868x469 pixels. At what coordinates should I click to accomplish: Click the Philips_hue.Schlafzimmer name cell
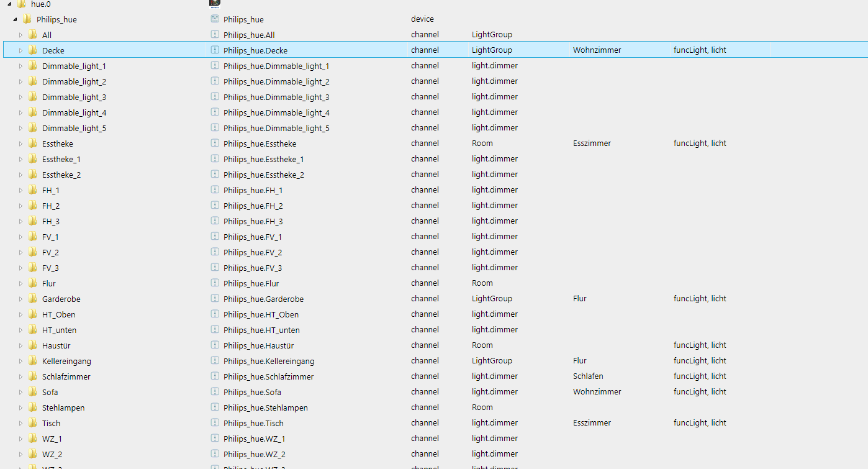point(268,376)
